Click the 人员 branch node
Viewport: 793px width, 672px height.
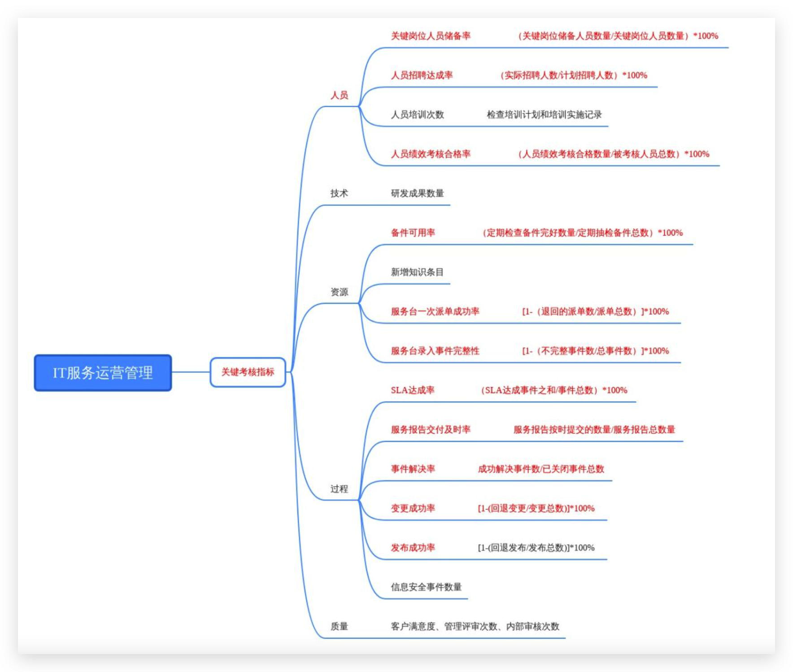(339, 95)
